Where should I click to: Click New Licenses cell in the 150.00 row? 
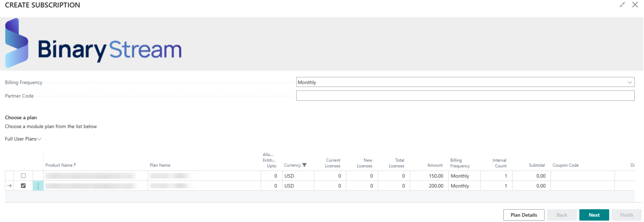pos(362,176)
